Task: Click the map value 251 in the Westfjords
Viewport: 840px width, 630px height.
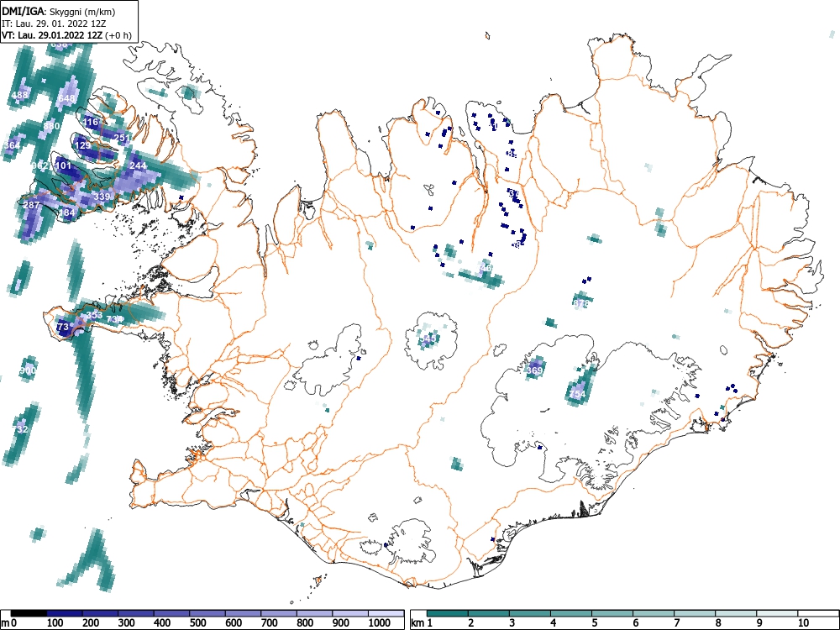Action: coord(122,138)
